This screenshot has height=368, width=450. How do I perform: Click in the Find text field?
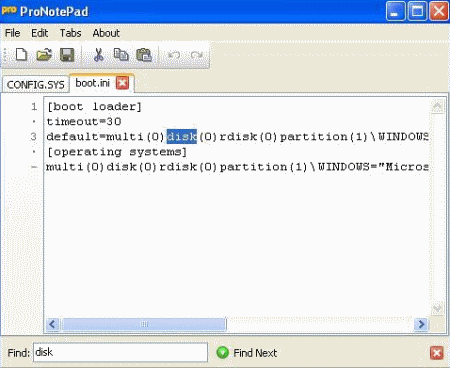click(x=120, y=352)
